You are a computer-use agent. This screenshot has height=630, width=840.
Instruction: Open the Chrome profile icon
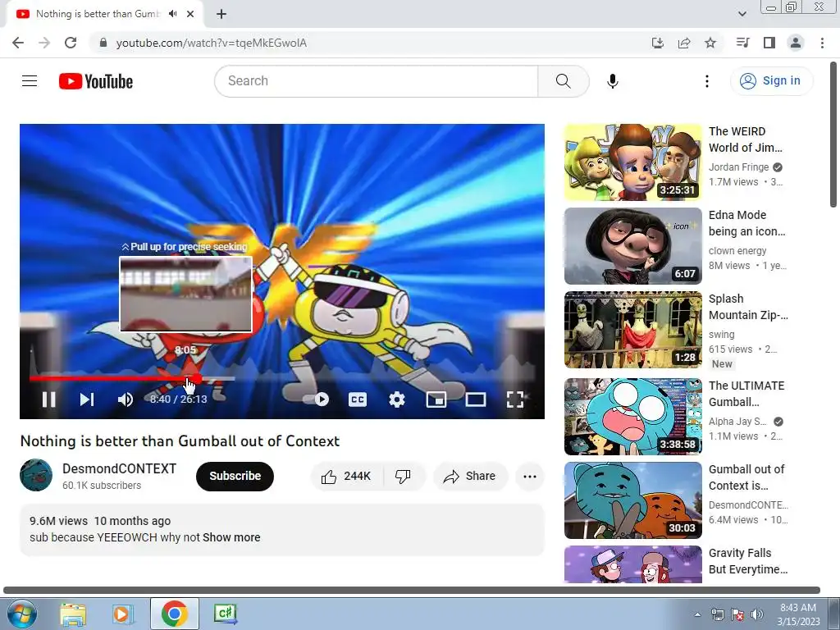(796, 43)
